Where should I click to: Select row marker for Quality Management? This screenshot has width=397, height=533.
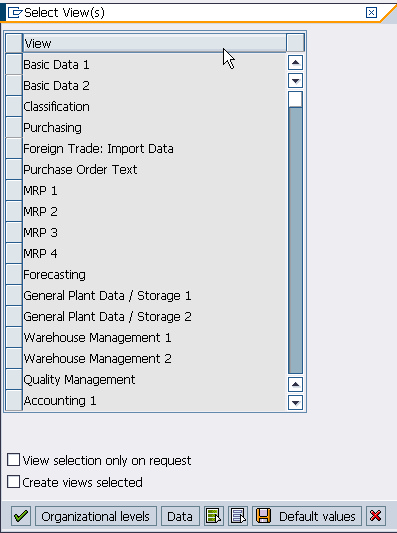point(14,379)
